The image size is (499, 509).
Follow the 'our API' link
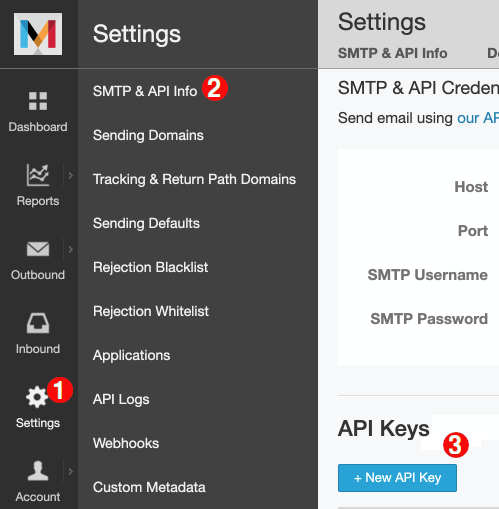[478, 118]
